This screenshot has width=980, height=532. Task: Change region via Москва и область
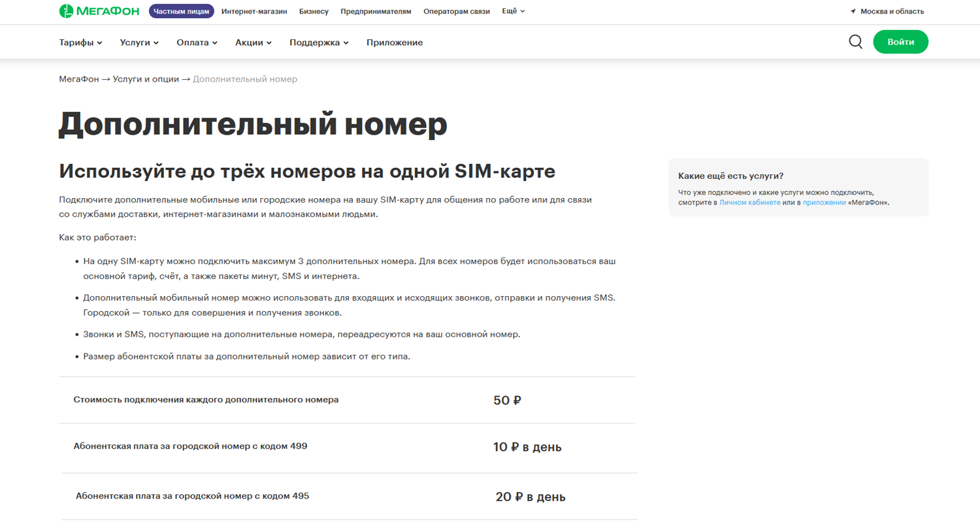pyautogui.click(x=892, y=11)
